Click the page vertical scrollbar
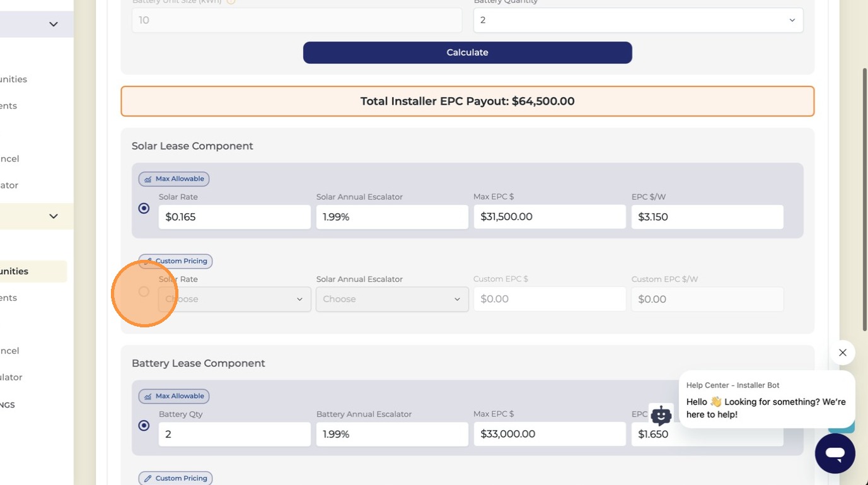Image resolution: width=868 pixels, height=485 pixels. [864, 199]
